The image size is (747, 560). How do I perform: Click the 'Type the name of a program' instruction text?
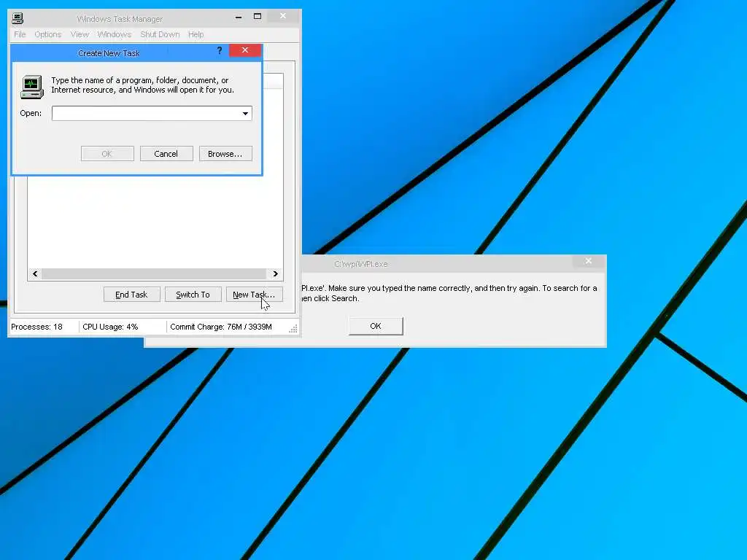click(x=142, y=85)
